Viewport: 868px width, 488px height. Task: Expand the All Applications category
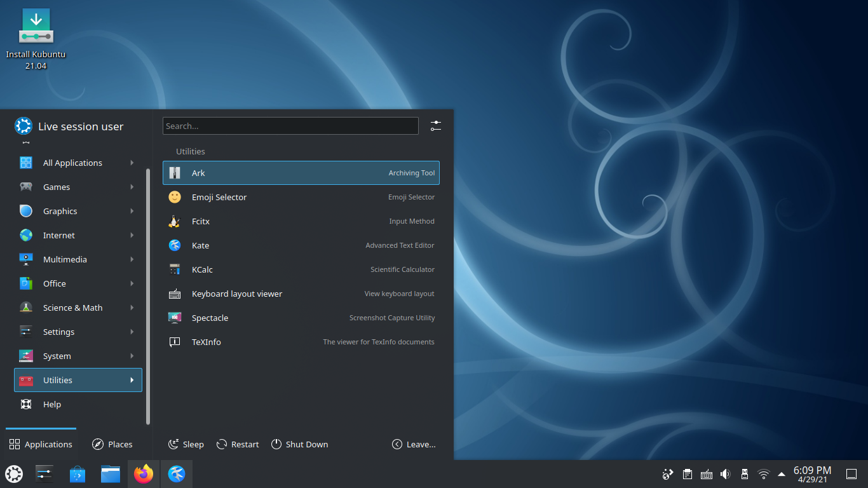(x=78, y=163)
